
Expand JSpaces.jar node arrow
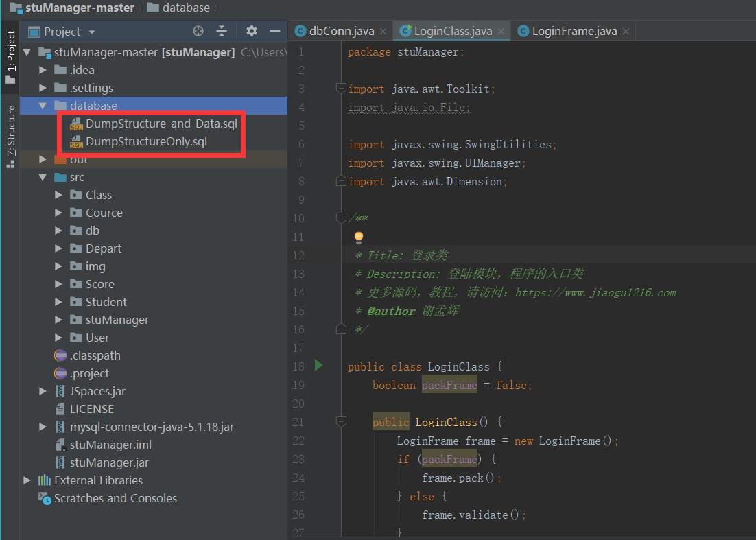click(43, 391)
